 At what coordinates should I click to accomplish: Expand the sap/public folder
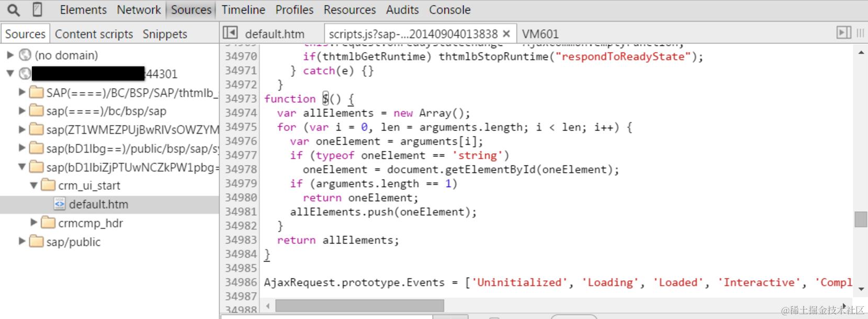click(22, 241)
